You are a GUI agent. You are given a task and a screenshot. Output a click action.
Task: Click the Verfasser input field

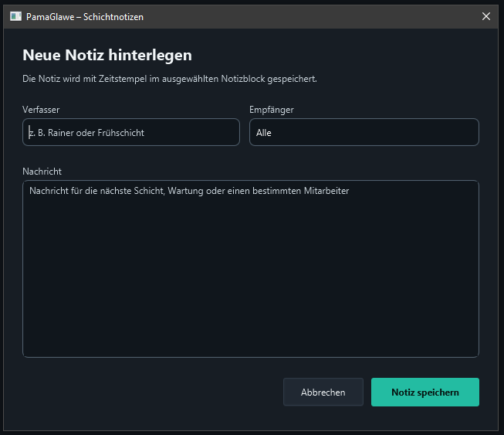pyautogui.click(x=131, y=132)
